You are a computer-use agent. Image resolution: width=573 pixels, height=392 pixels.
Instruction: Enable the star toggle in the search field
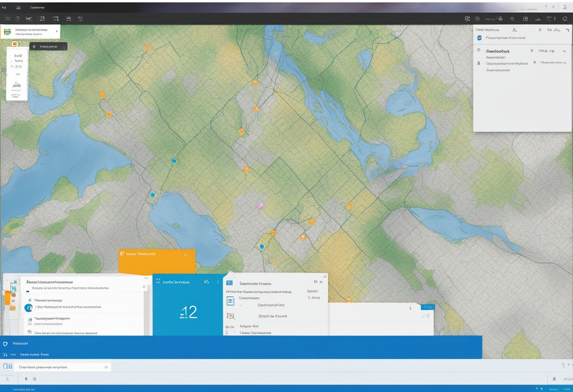pos(106,366)
